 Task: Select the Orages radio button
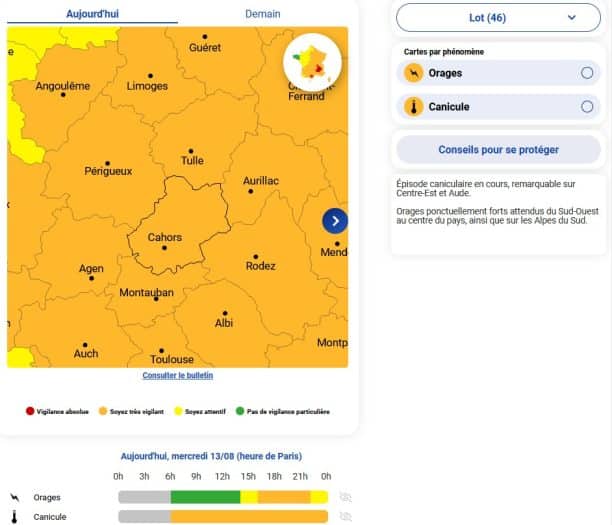(x=587, y=73)
